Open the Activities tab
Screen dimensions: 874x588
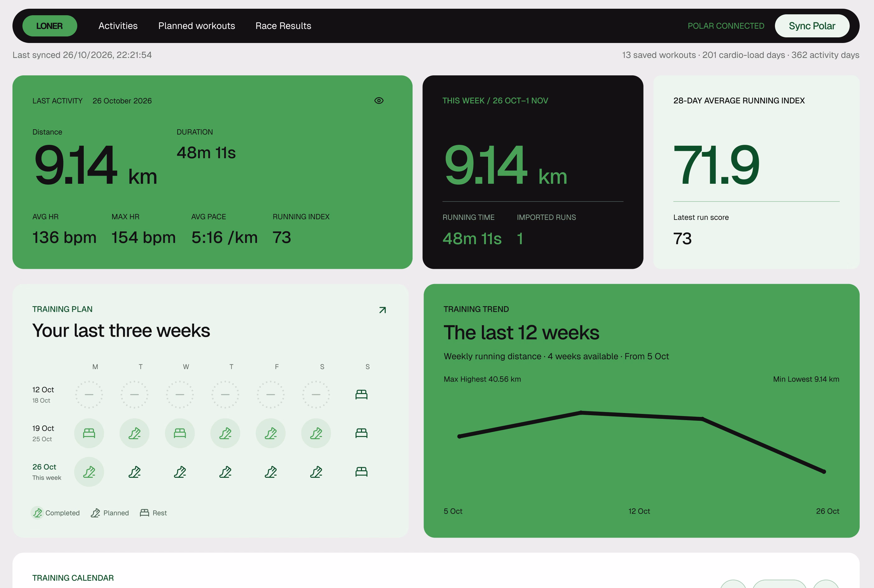pos(118,26)
